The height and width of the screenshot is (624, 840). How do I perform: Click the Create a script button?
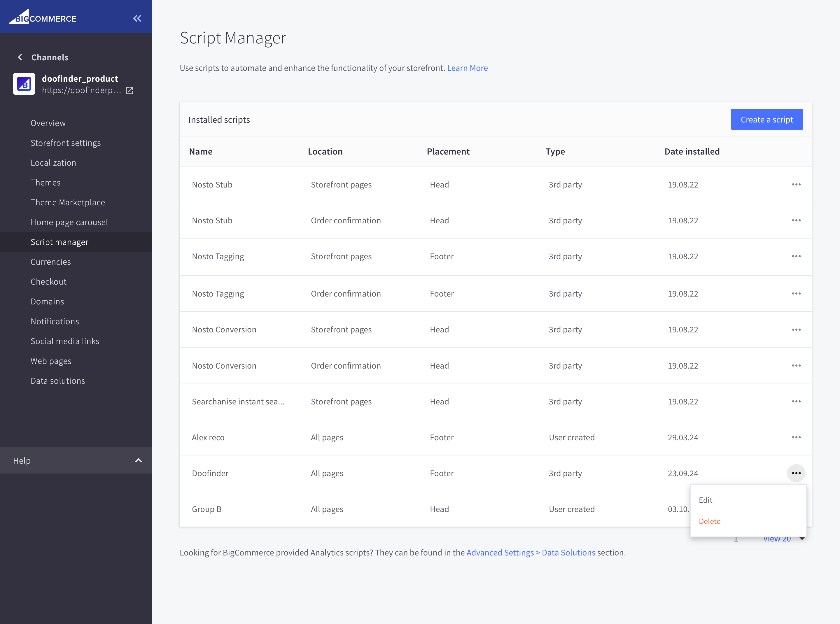pos(766,119)
